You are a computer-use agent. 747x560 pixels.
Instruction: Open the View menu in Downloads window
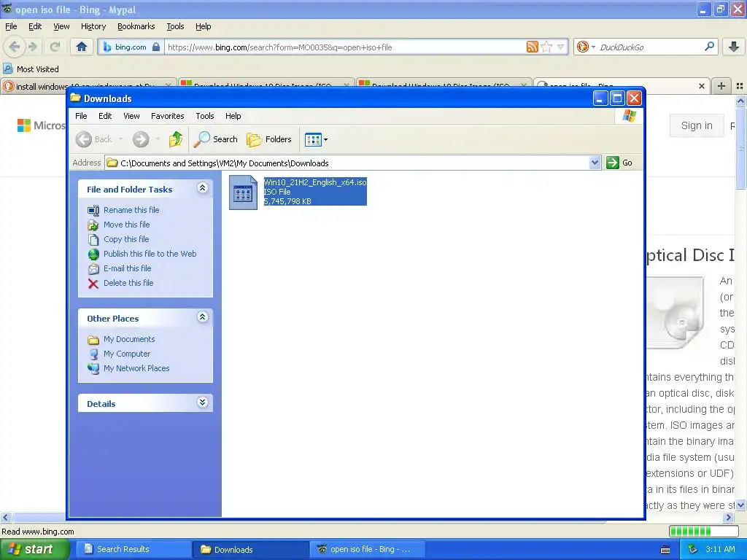(x=131, y=116)
